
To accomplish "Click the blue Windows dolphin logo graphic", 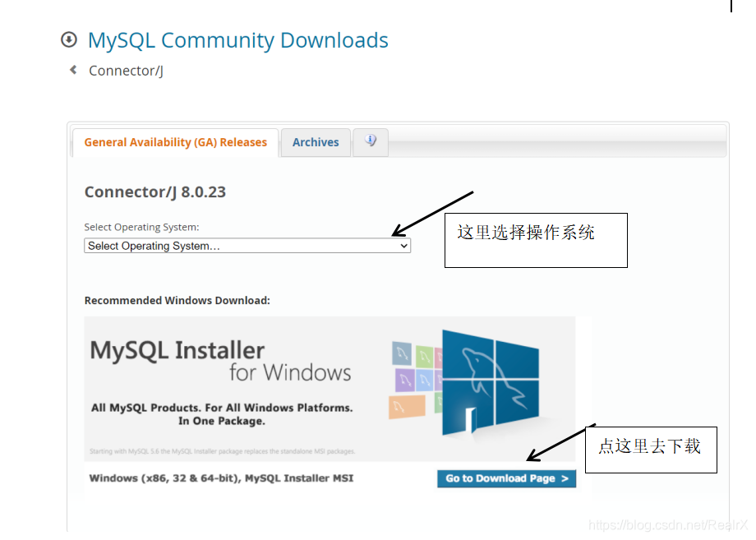I will coord(491,382).
